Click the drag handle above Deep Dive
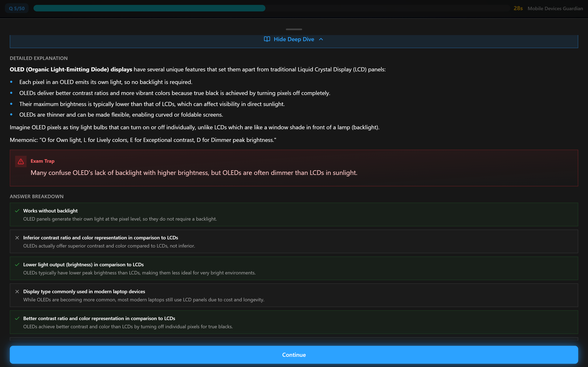The width and height of the screenshot is (588, 367). pos(294,29)
